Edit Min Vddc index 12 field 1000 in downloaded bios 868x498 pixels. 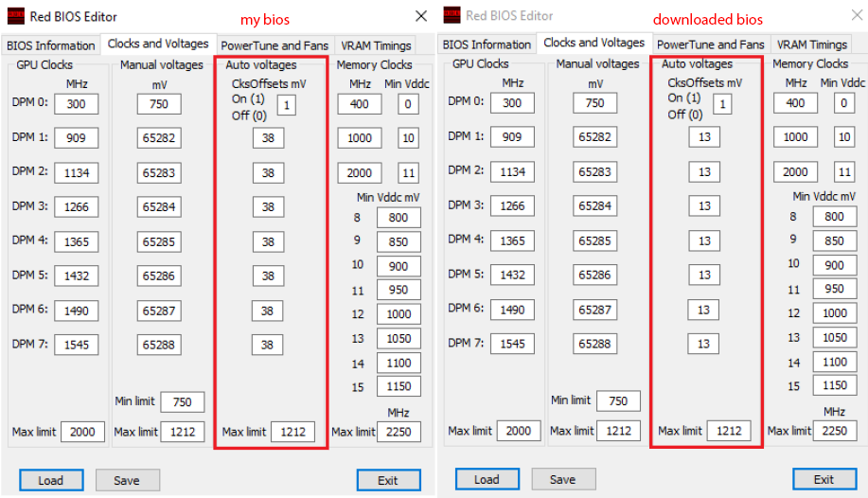[x=835, y=313]
